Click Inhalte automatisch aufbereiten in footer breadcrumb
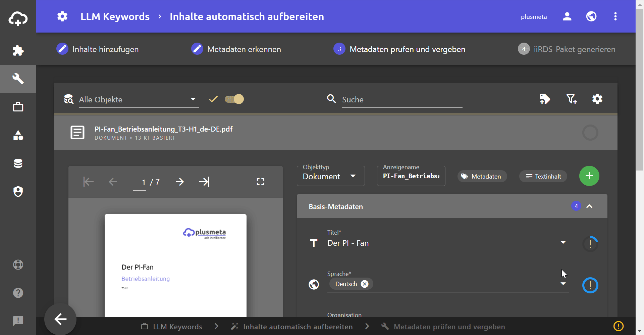This screenshot has width=644, height=335. (298, 327)
